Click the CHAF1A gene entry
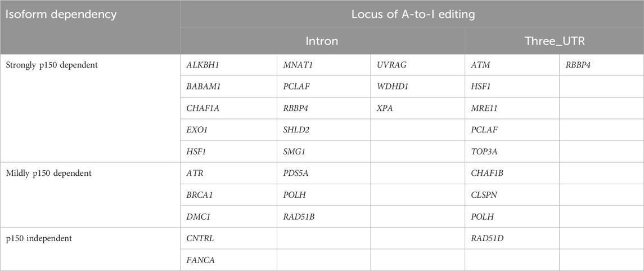 202,108
